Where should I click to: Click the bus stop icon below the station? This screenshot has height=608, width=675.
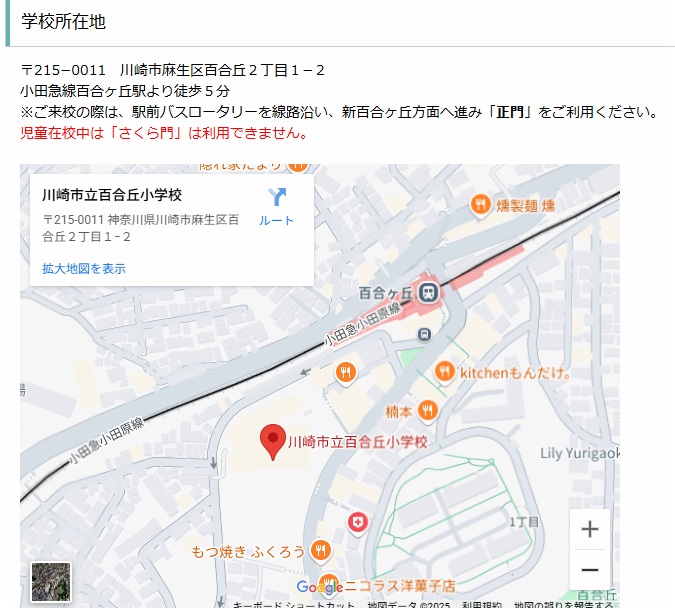[x=424, y=334]
